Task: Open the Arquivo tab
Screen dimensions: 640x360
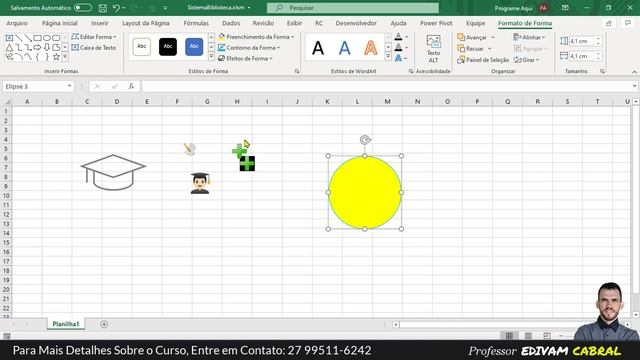Action: pyautogui.click(x=17, y=24)
